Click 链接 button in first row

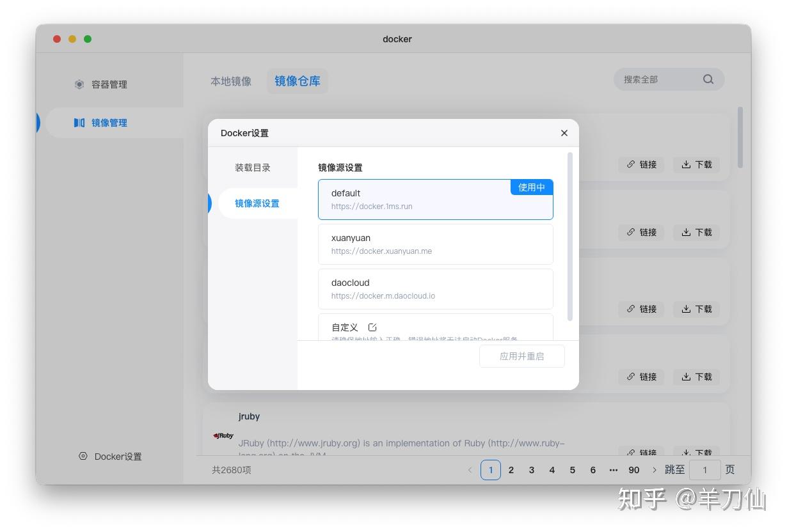642,164
